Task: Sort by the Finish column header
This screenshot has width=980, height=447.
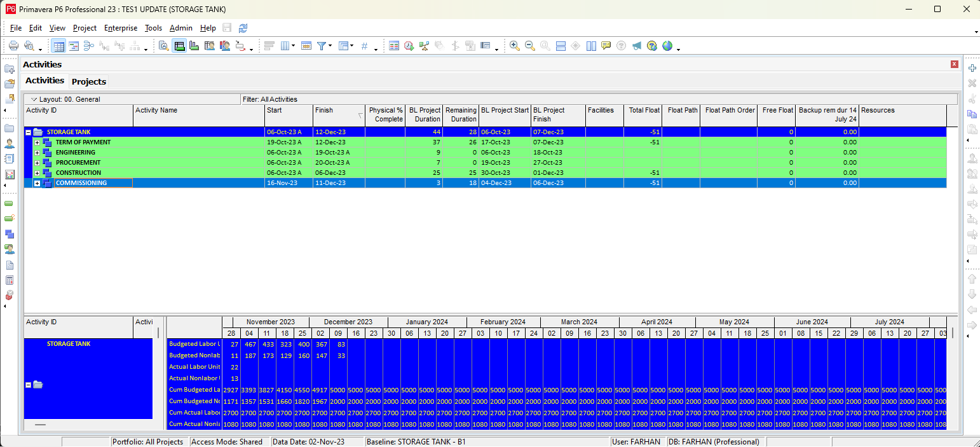Action: pyautogui.click(x=339, y=114)
